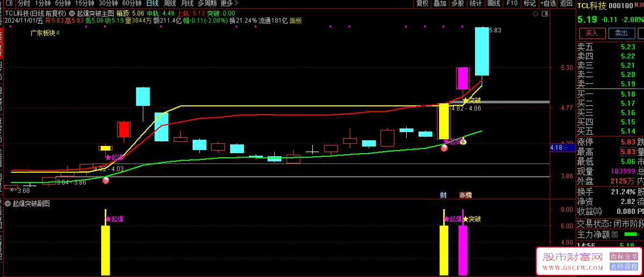Screen dimensions: 644x277
Task: Select the 15分钟 period tab
Action: (x=85, y=3)
